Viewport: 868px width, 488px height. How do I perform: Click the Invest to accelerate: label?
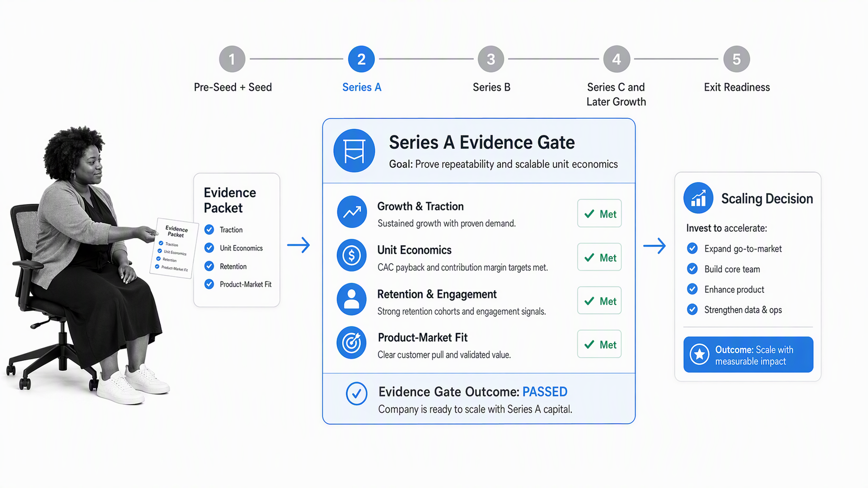727,229
